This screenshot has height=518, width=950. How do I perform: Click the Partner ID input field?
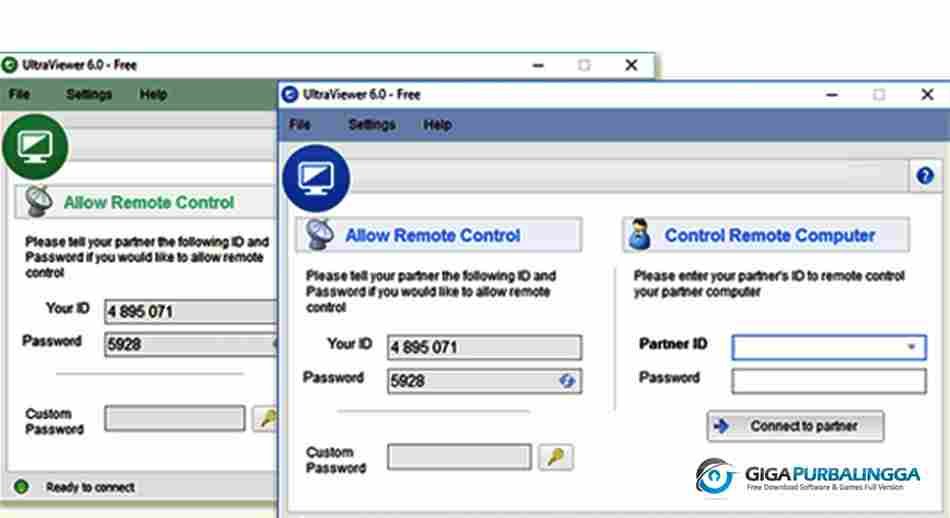tap(828, 347)
